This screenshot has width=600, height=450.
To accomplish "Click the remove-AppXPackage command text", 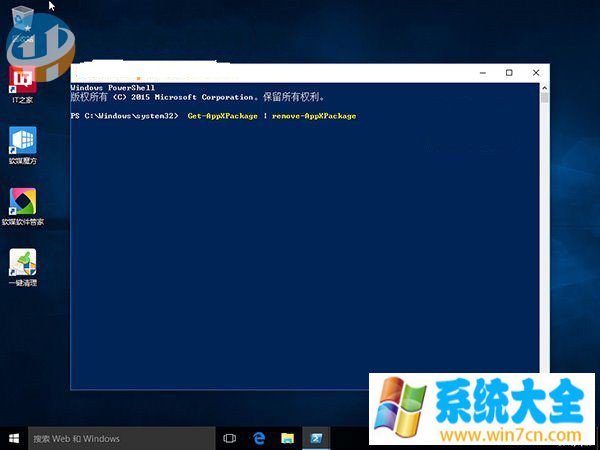I will pyautogui.click(x=314, y=116).
